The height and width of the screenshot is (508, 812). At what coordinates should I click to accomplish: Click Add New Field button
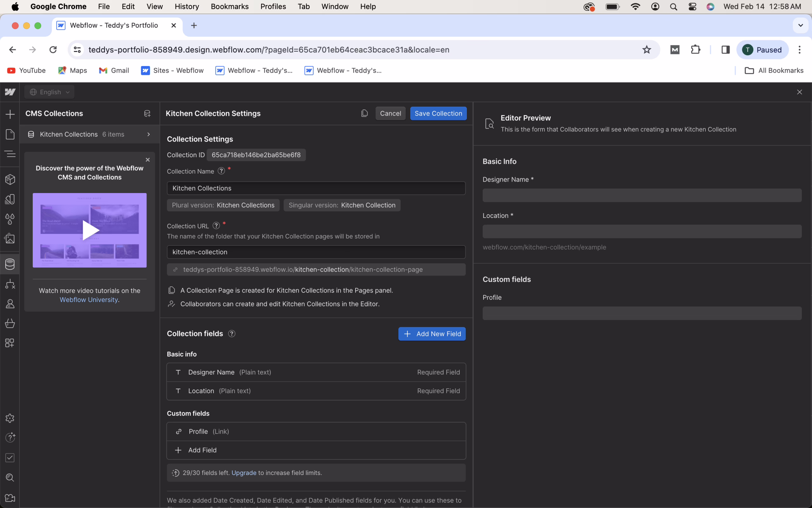[x=432, y=334]
